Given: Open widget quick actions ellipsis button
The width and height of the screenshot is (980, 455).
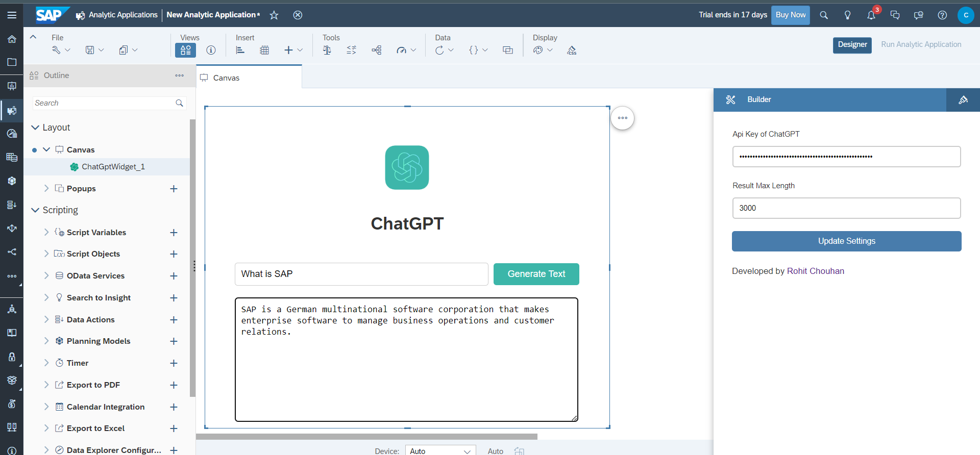Looking at the screenshot, I should click(623, 118).
